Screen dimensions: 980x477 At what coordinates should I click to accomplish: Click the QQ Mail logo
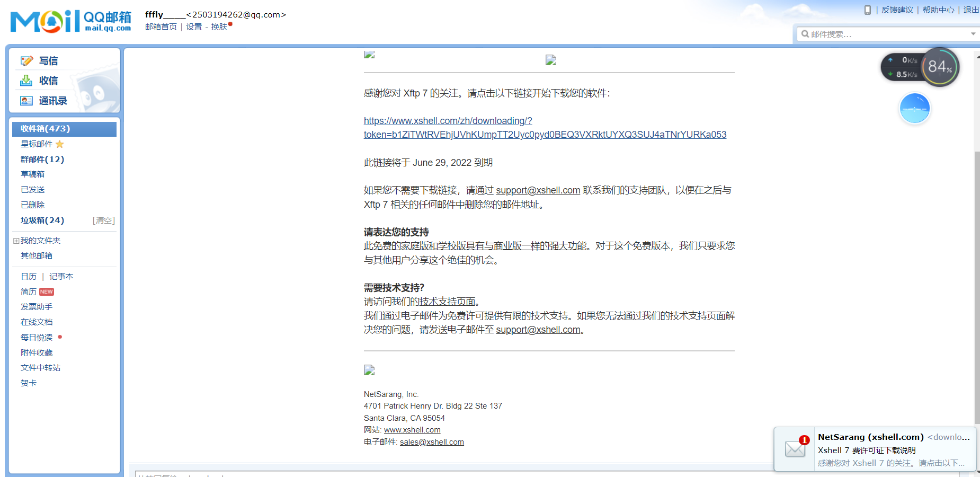pyautogui.click(x=71, y=21)
